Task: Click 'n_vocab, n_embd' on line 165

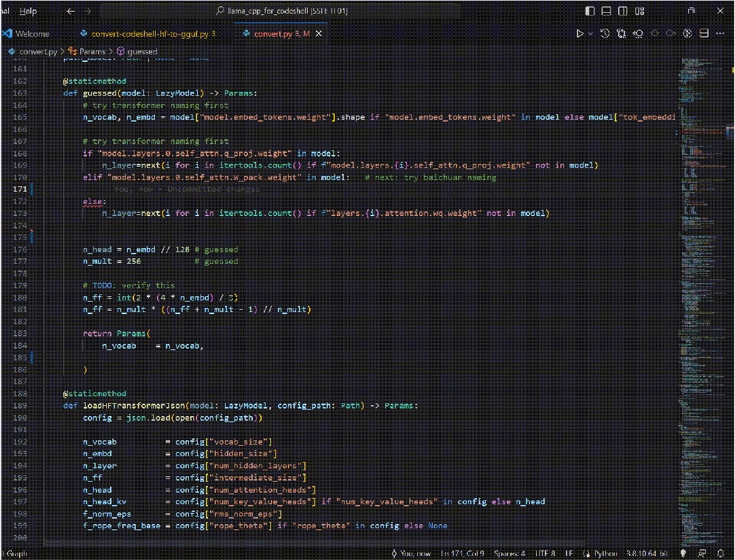Action: coord(119,117)
